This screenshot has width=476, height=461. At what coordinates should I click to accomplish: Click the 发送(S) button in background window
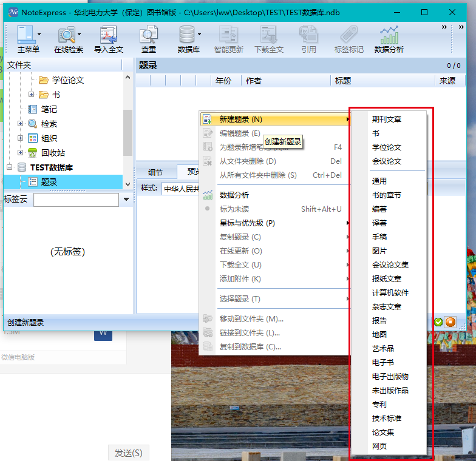(x=129, y=453)
